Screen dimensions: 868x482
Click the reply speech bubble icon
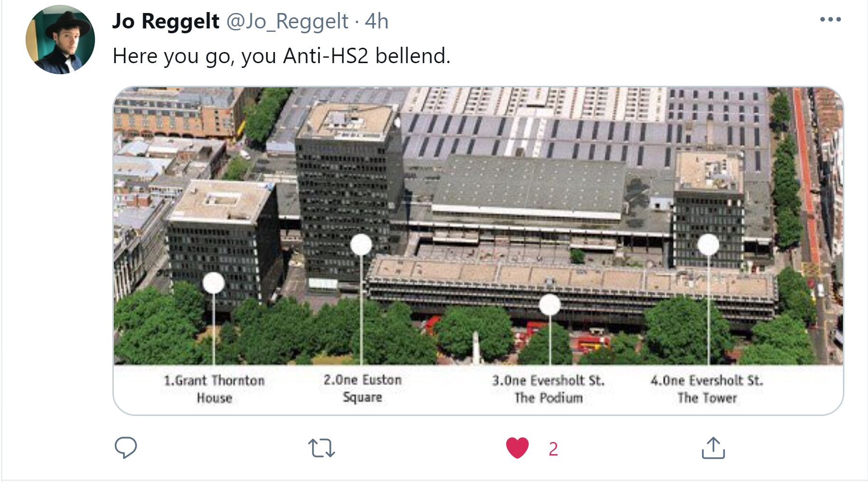point(126,448)
